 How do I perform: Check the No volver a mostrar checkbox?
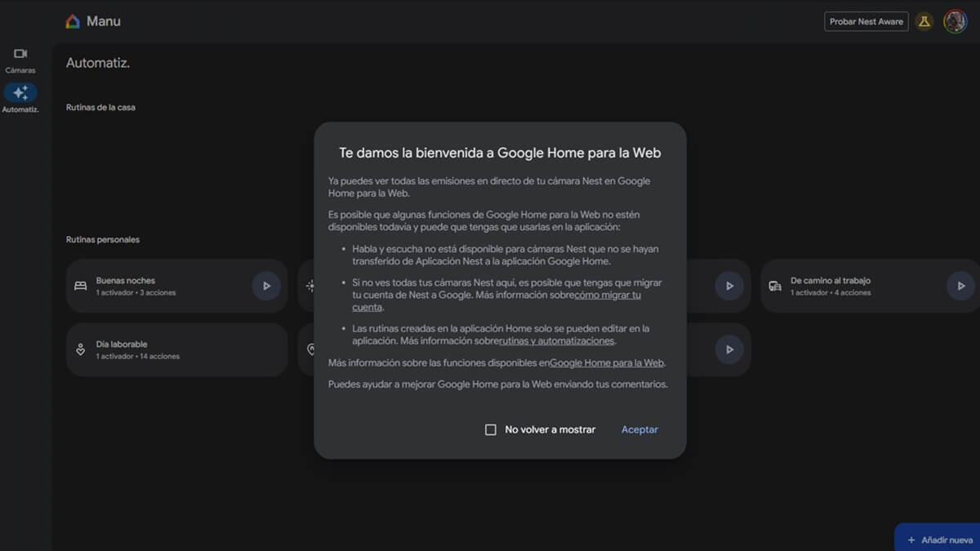[491, 429]
